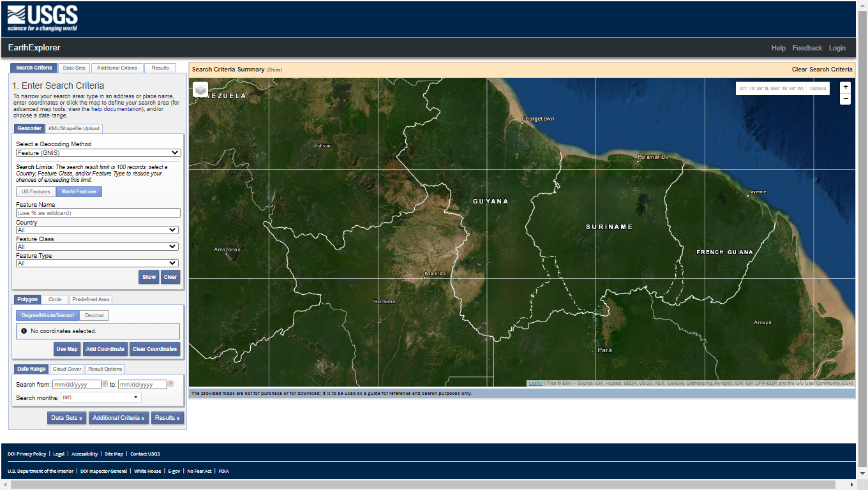Image resolution: width=868 pixels, height=490 pixels.
Task: Zoom out using the minus icon on the map
Action: pyautogui.click(x=845, y=99)
